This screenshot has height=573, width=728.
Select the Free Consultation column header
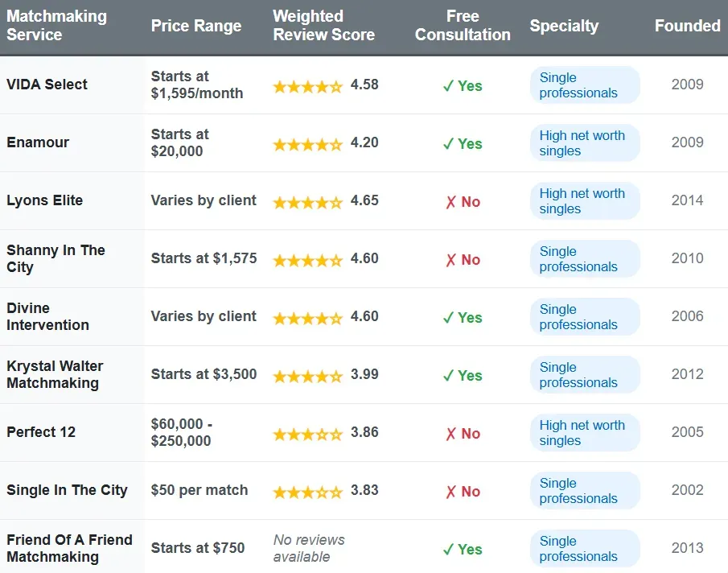(x=463, y=26)
